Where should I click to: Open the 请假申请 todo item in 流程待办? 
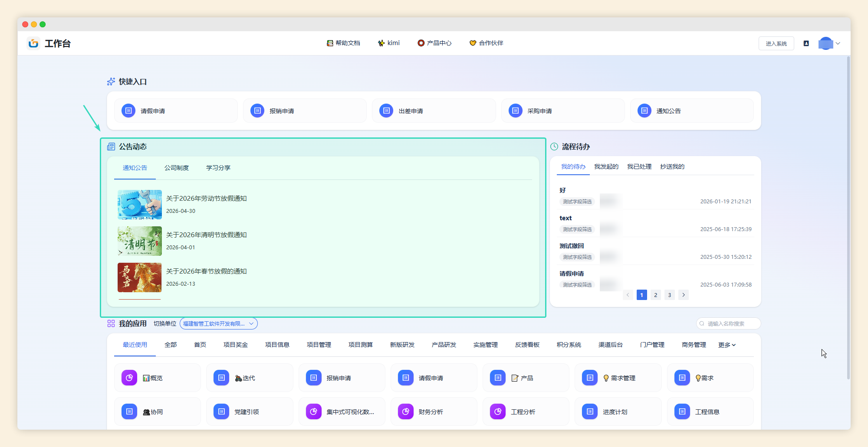(x=655, y=278)
